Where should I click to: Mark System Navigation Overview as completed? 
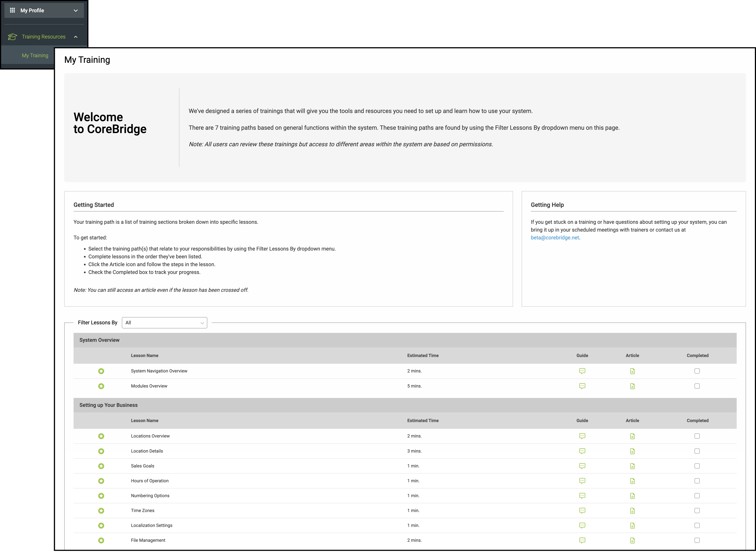pos(697,371)
